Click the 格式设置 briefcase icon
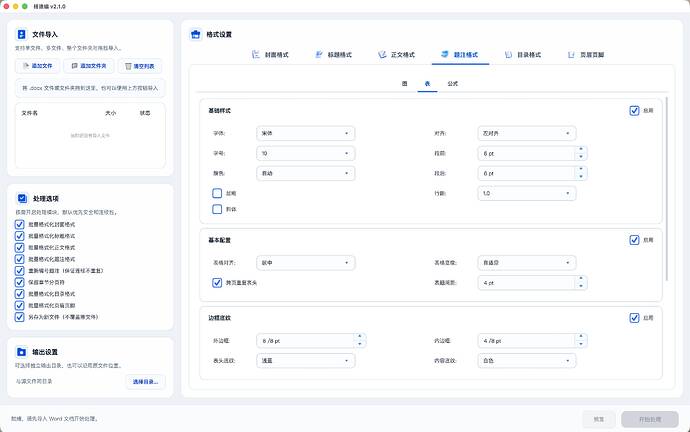Viewport: 690px width, 432px height. coord(195,34)
